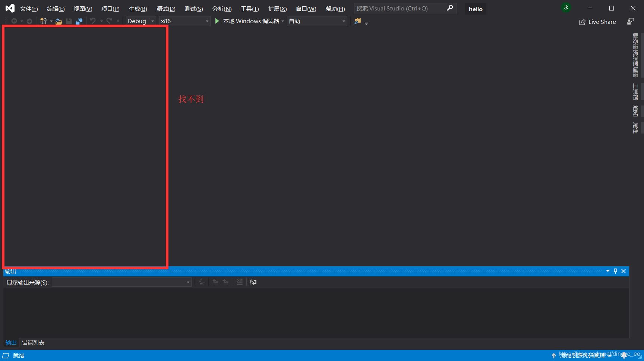
Task: Send feedback using the feedback icon
Action: tap(631, 22)
